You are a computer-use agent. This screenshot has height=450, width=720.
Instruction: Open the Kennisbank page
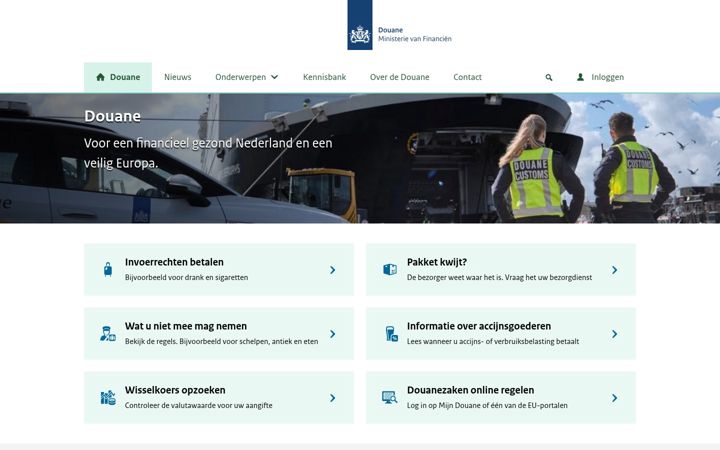tap(324, 77)
